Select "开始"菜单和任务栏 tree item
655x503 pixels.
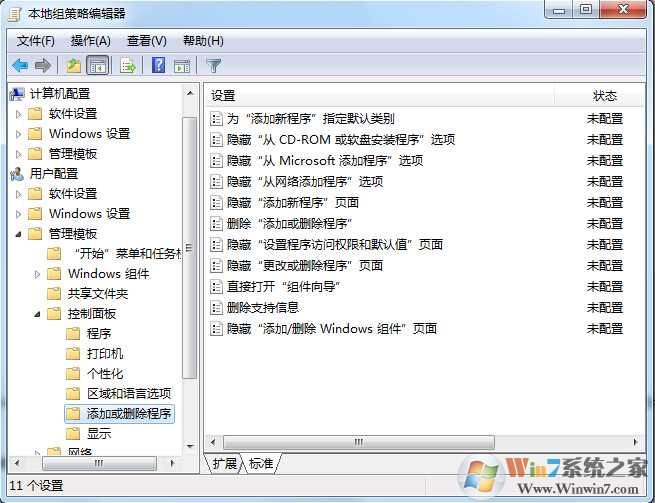point(127,254)
